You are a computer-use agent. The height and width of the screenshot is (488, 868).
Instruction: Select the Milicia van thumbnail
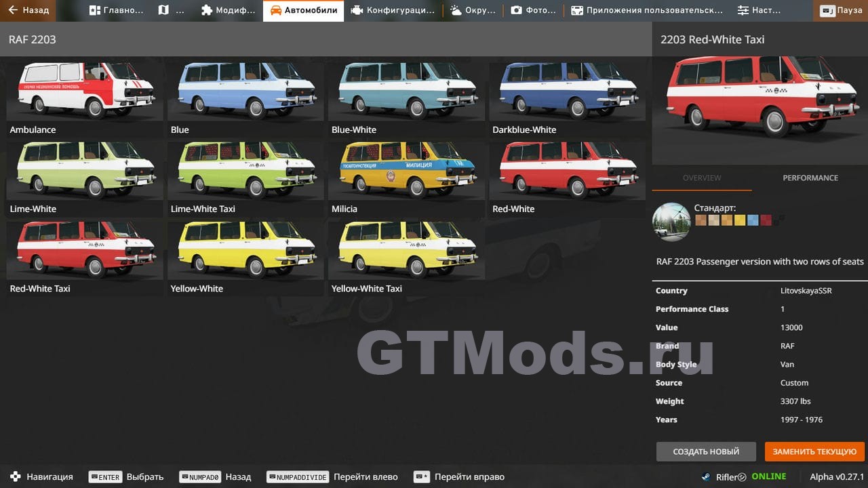(x=406, y=178)
